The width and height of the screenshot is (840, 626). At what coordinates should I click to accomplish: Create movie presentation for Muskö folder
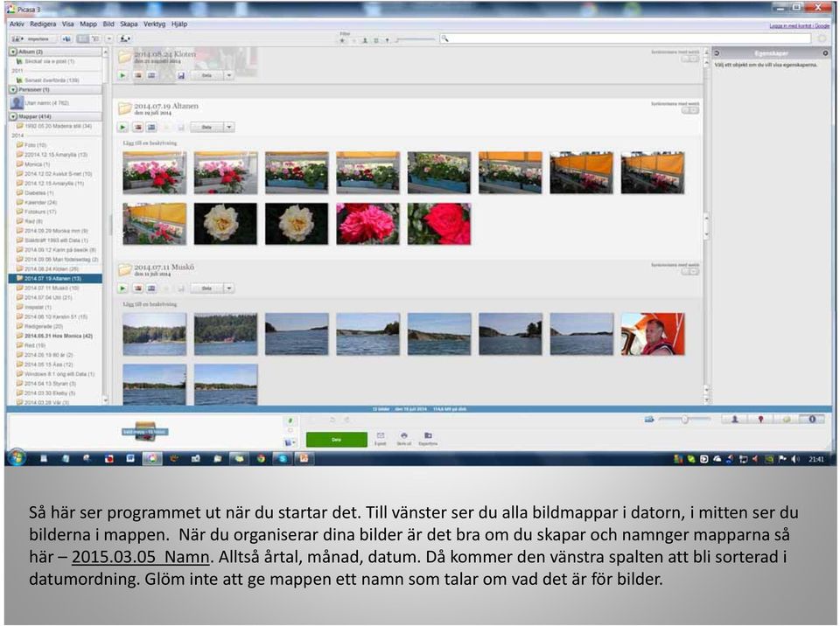(151, 289)
